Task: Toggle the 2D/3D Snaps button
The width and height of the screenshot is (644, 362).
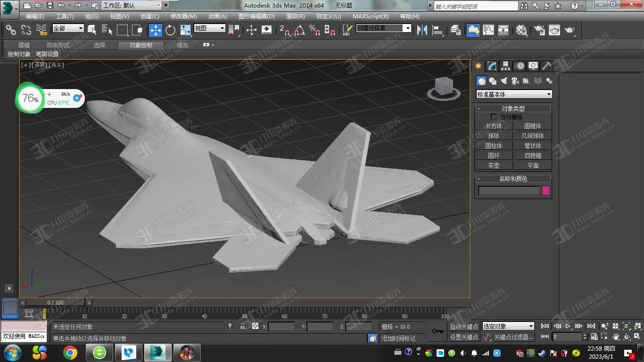Action: (284, 30)
